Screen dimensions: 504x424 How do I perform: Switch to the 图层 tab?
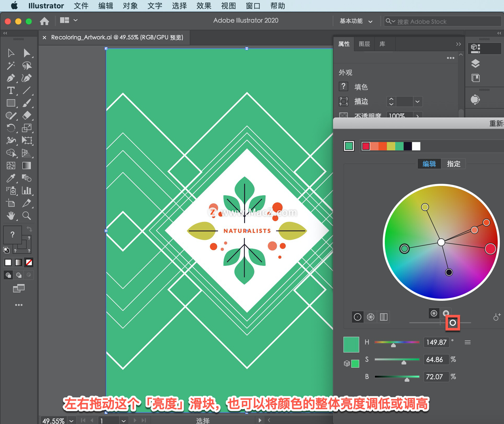(364, 44)
